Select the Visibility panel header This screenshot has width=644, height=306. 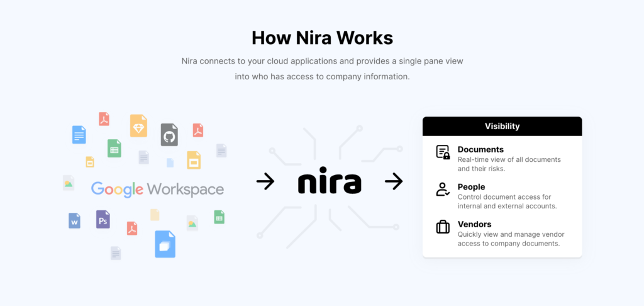[502, 126]
